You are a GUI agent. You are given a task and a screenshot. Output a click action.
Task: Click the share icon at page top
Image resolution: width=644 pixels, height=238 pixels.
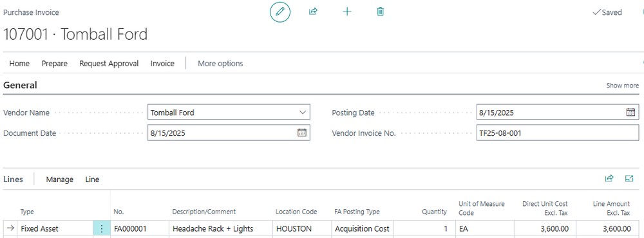314,12
